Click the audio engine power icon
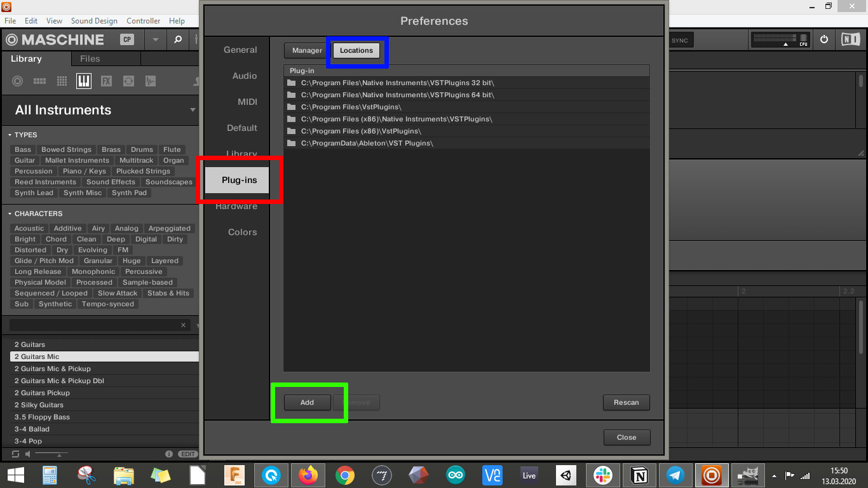Screen dimensions: 868x488 coord(824,39)
